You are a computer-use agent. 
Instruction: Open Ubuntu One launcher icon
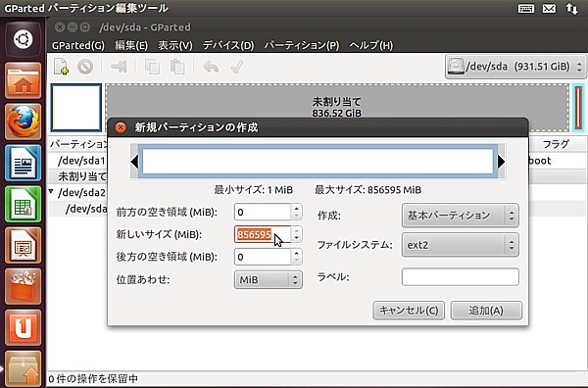point(24,327)
